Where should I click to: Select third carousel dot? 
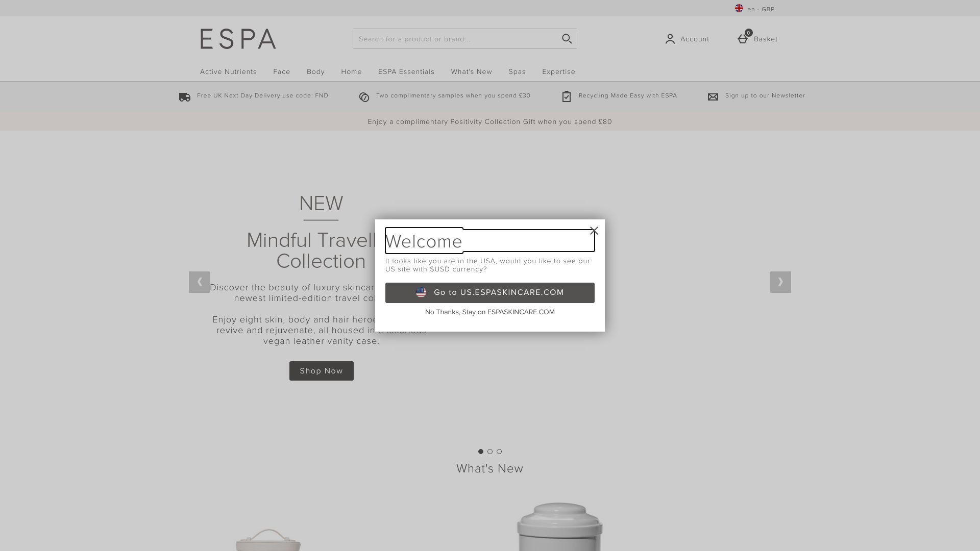pos(499,452)
